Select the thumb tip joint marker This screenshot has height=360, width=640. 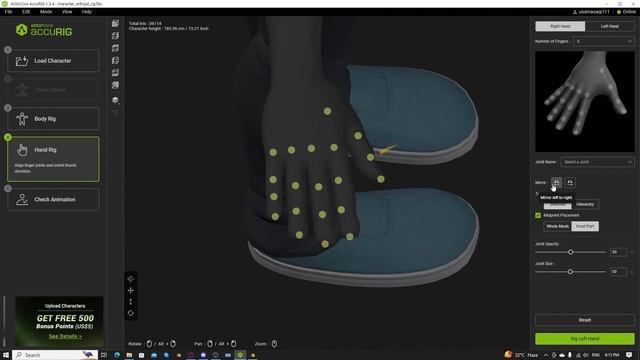coord(381,179)
